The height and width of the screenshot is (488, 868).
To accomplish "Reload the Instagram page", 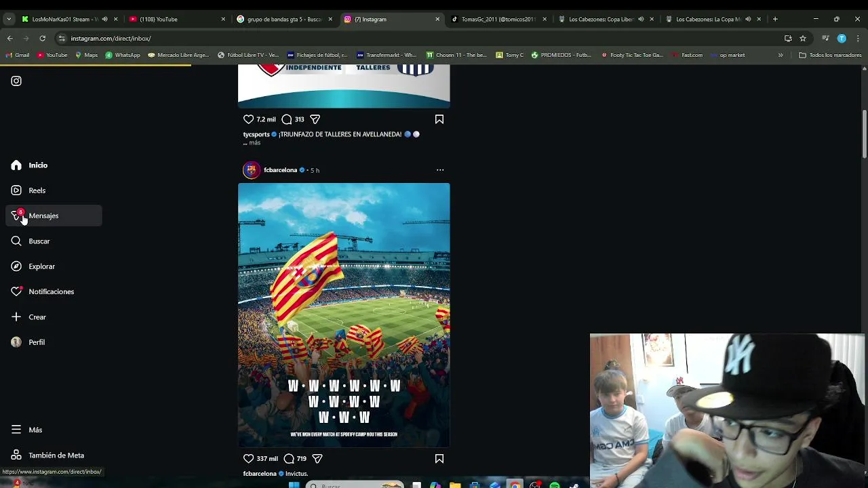I will click(42, 39).
